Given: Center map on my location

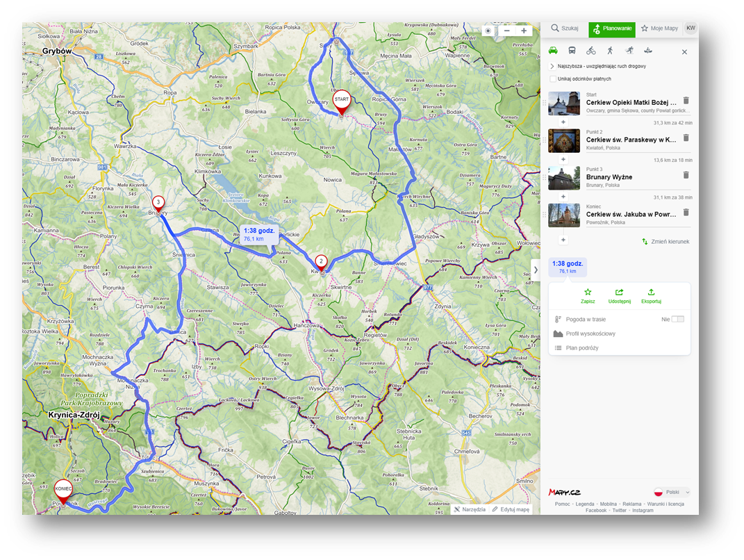Looking at the screenshot, I should pos(488,31).
